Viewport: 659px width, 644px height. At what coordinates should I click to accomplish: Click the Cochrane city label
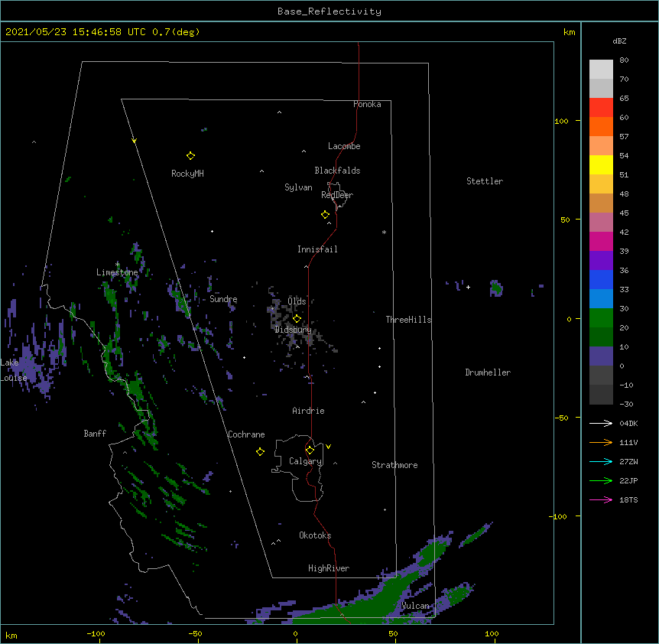pyautogui.click(x=246, y=434)
